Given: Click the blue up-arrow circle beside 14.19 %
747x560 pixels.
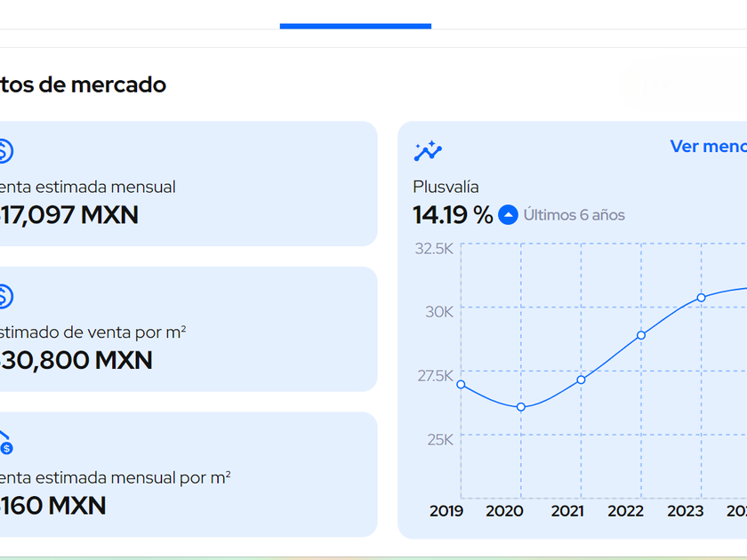Looking at the screenshot, I should [x=508, y=215].
